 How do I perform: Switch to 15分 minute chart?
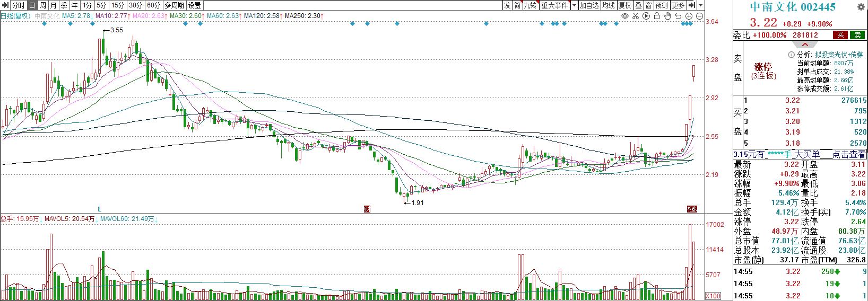pyautogui.click(x=118, y=5)
